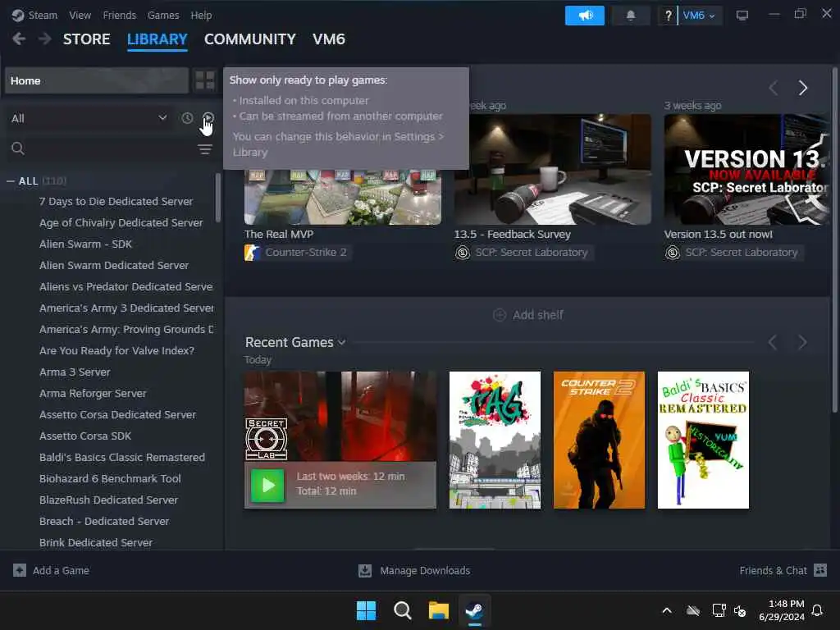Image resolution: width=840 pixels, height=630 pixels.
Task: Open the VM6 profile tab
Action: click(329, 39)
